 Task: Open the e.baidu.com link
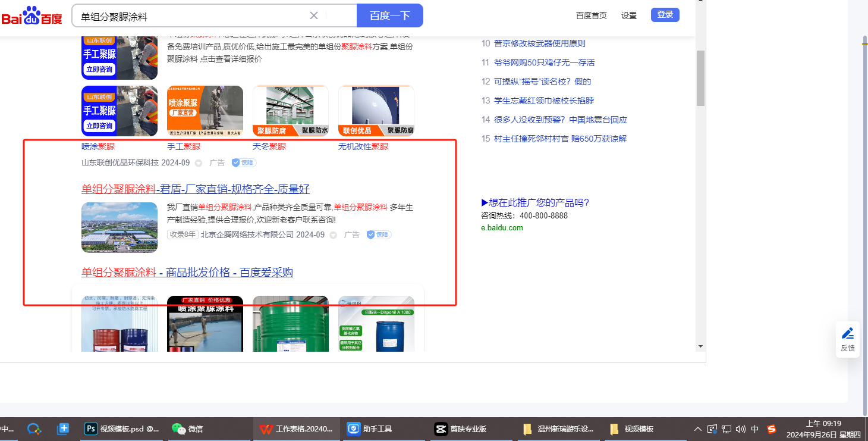pos(502,227)
